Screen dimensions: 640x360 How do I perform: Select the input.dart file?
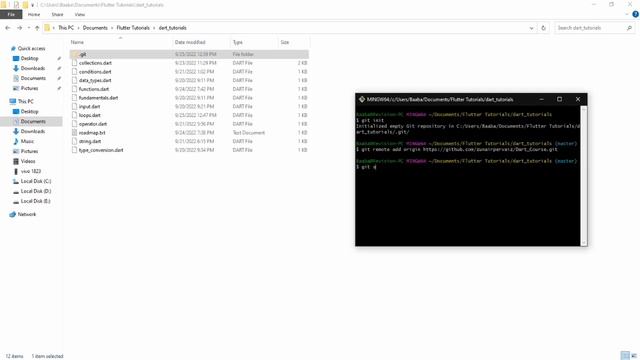tap(89, 106)
